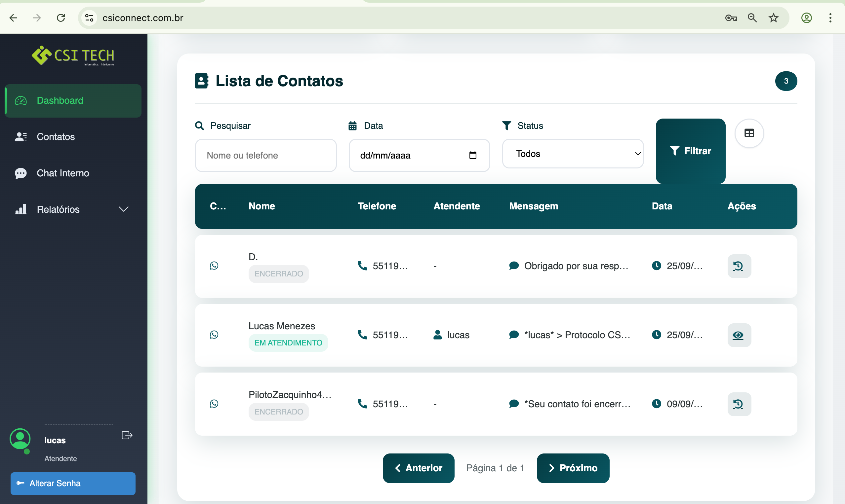The image size is (845, 504).
Task: Click the Nome ou telefone search field
Action: pos(265,155)
